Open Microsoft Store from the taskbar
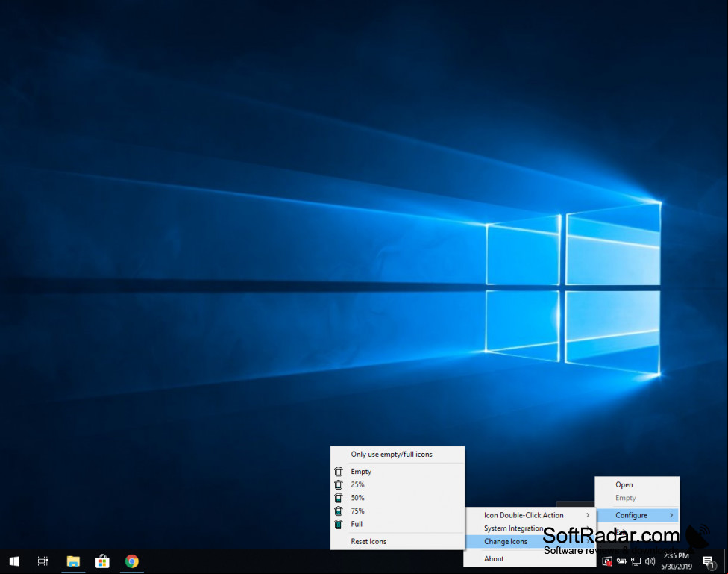 pyautogui.click(x=102, y=561)
